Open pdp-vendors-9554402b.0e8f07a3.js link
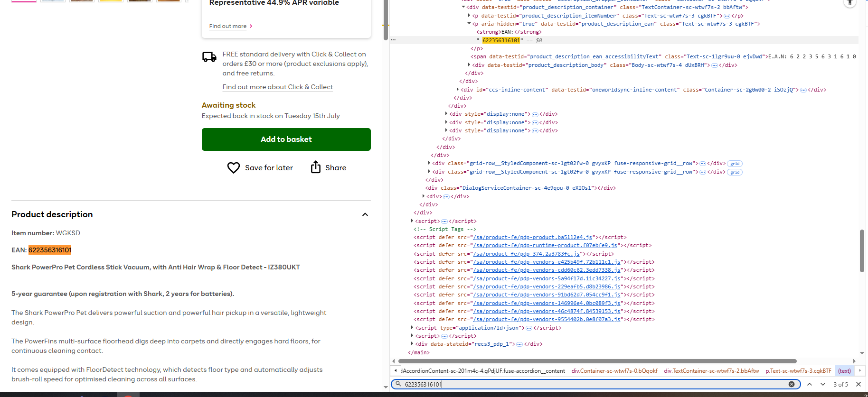This screenshot has height=397, width=868. point(547,319)
